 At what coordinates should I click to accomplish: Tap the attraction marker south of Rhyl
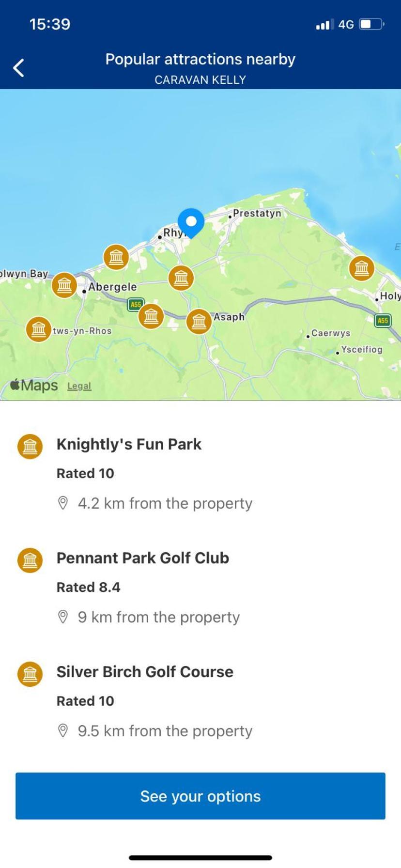tap(181, 278)
